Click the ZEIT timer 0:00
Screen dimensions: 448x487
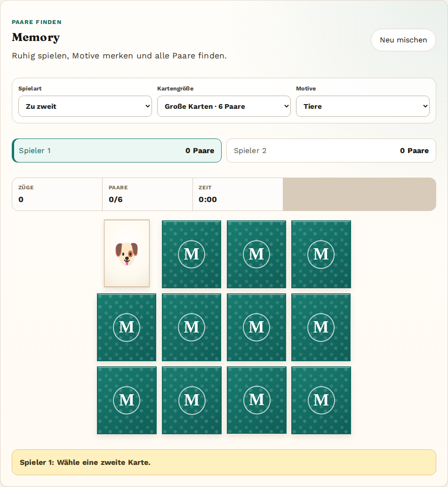208,199
